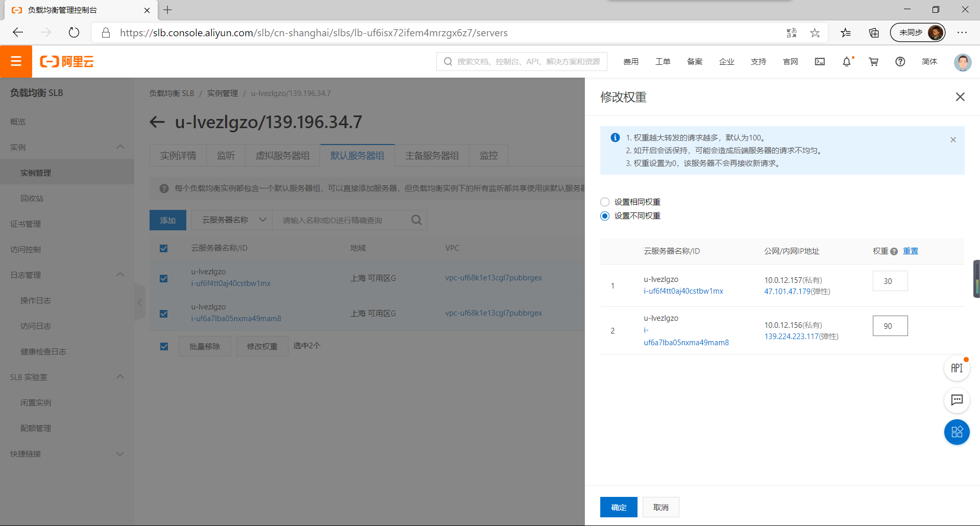Open the orange hamburger main menu

tap(16, 61)
